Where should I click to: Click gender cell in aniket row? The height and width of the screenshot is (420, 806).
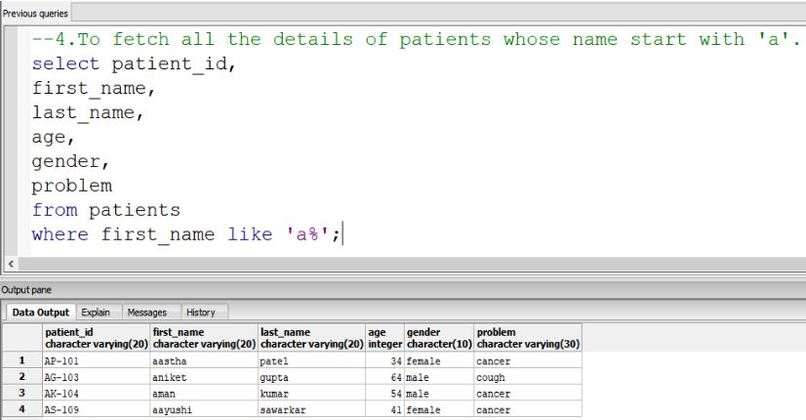click(x=439, y=377)
